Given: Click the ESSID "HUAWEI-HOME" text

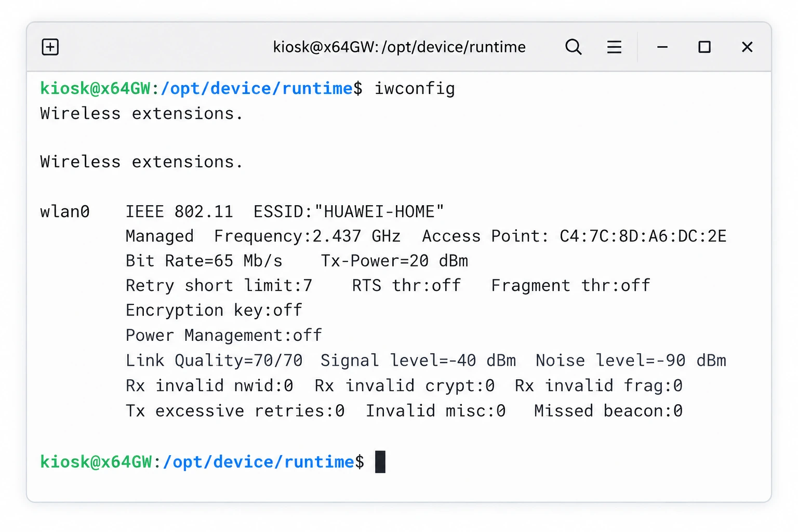Looking at the screenshot, I should pos(349,211).
